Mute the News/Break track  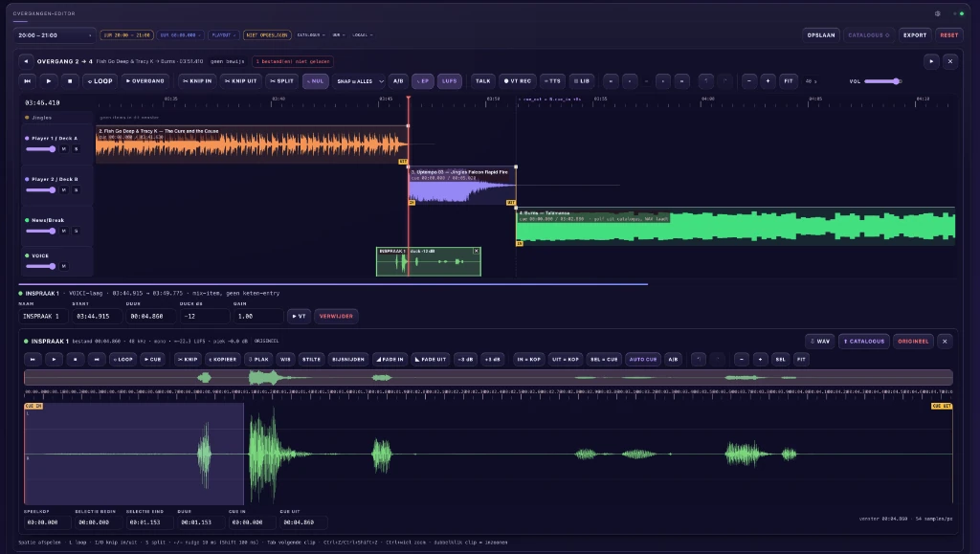click(x=64, y=232)
